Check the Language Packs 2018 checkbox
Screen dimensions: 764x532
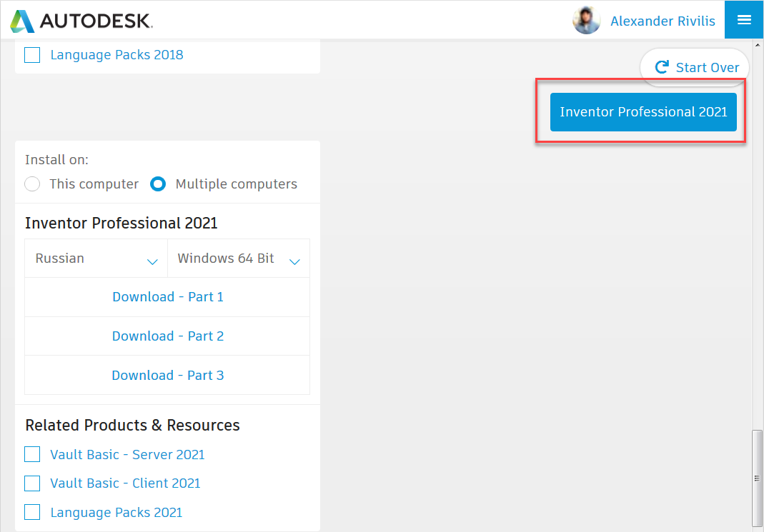(32, 55)
